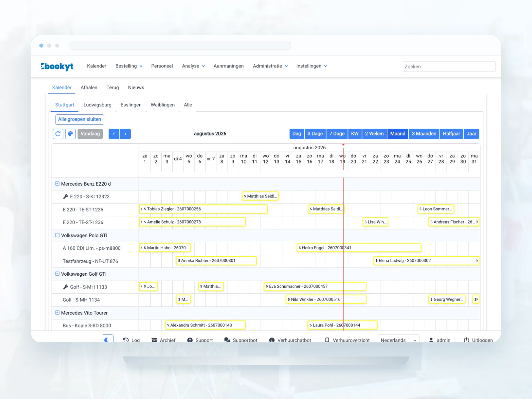
Task: Select the Ludwigsburg location tab
Action: (x=97, y=105)
